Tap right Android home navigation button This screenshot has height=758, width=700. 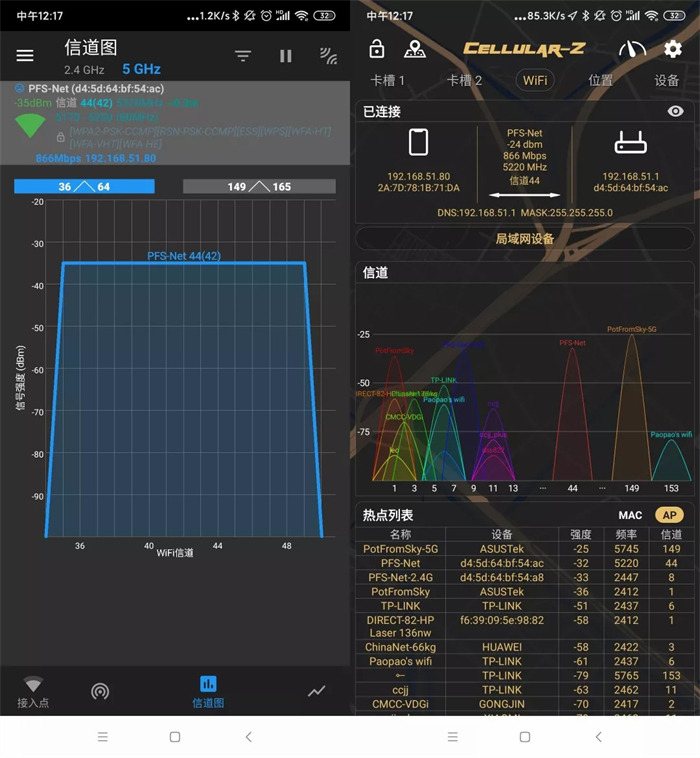point(525,737)
